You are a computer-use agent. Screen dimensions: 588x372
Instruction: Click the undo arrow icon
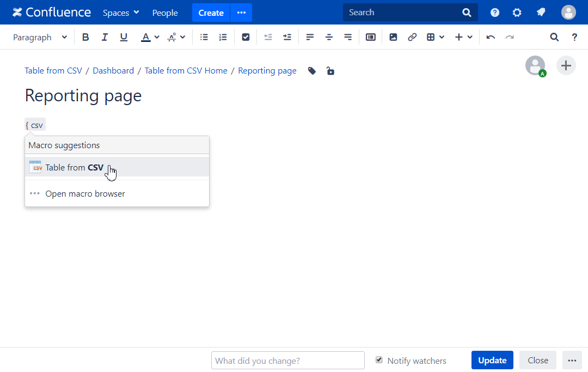[x=491, y=37]
